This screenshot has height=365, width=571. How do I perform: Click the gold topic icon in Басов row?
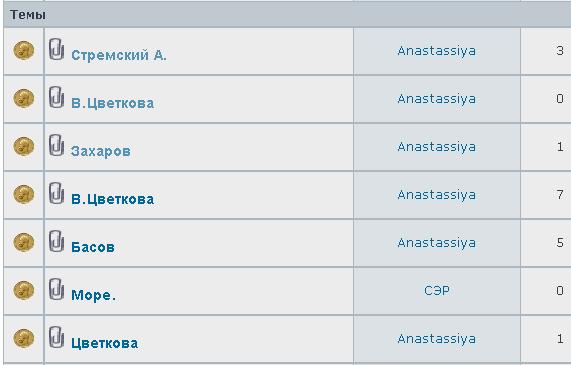(24, 242)
